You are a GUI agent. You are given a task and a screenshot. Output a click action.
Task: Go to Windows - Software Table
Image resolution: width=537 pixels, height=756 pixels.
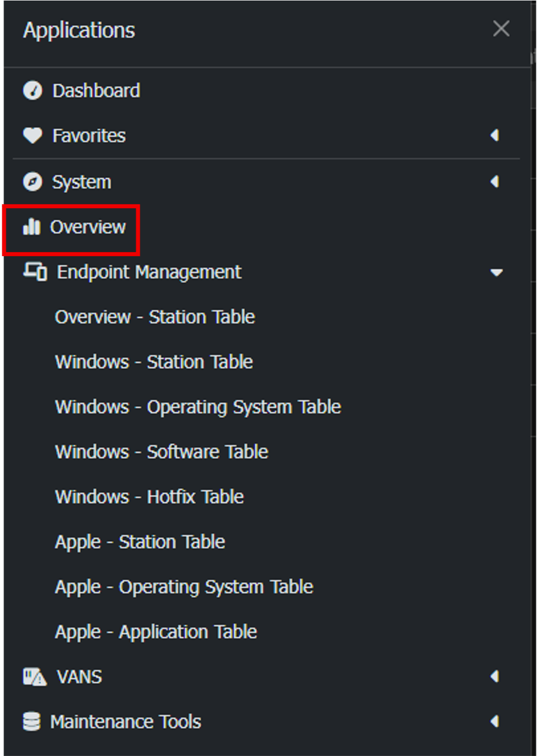(x=161, y=452)
